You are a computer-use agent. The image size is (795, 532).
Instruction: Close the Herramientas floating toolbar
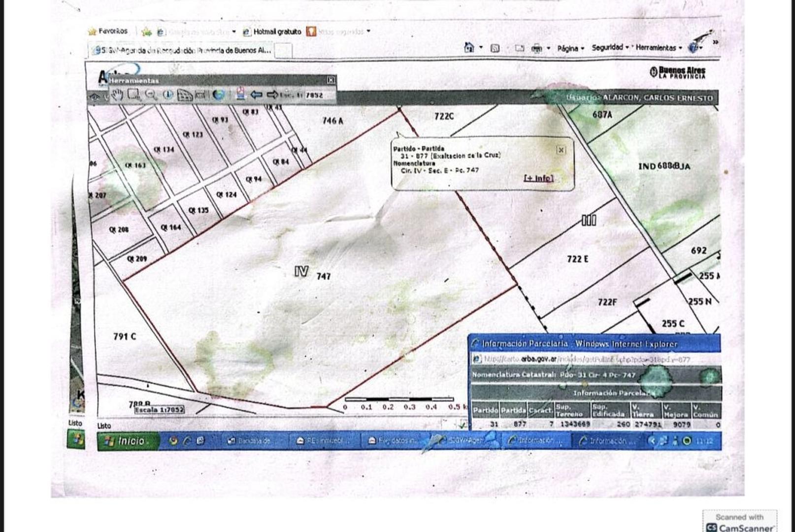coord(331,80)
